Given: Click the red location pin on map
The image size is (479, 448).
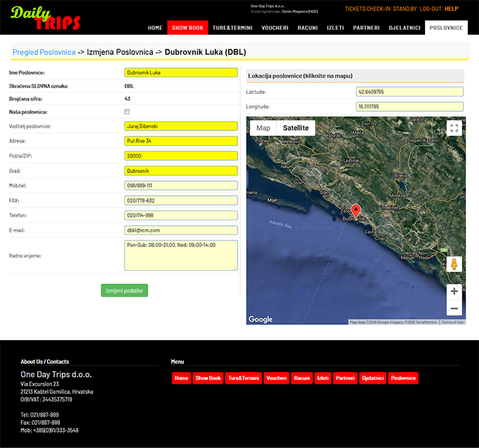Looking at the screenshot, I should [355, 212].
